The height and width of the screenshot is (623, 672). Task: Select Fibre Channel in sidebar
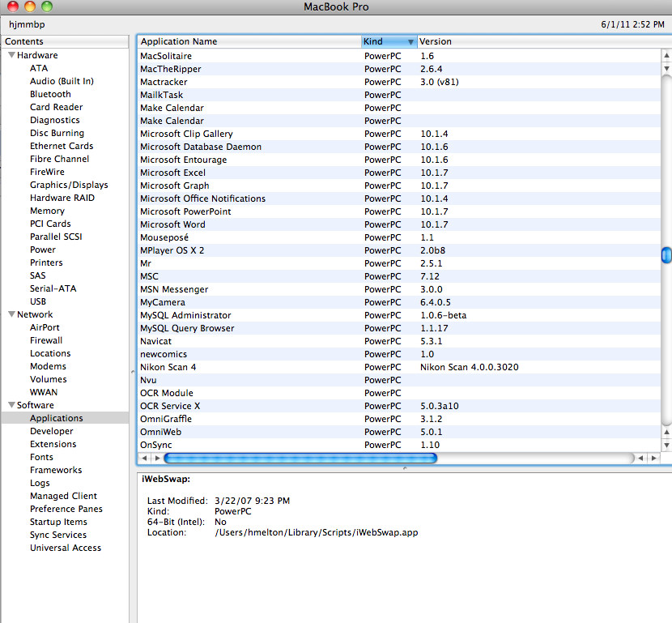(x=60, y=159)
